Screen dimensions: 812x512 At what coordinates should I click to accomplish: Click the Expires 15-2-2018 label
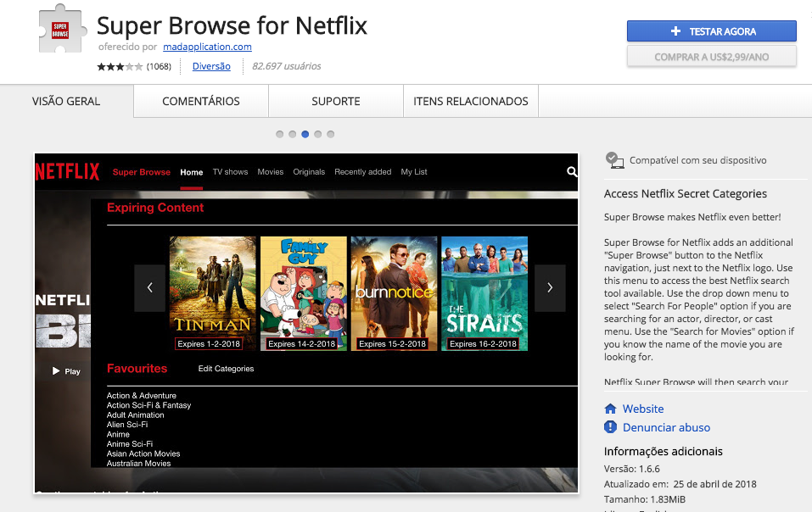click(x=393, y=344)
